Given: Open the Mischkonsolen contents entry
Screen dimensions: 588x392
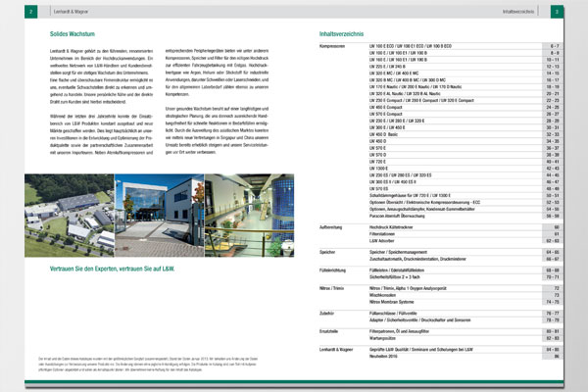Looking at the screenshot, I should [385, 295].
